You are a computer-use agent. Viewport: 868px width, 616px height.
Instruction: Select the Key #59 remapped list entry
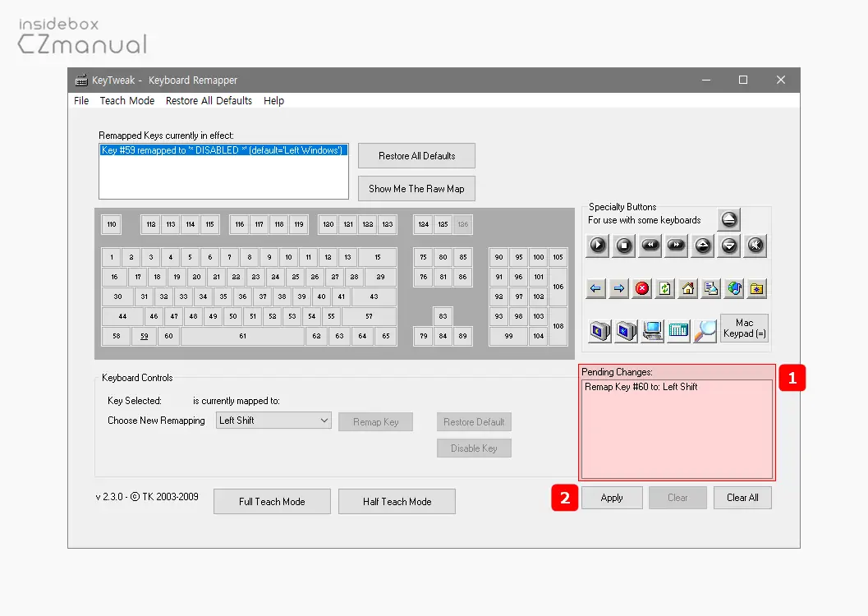coord(222,151)
